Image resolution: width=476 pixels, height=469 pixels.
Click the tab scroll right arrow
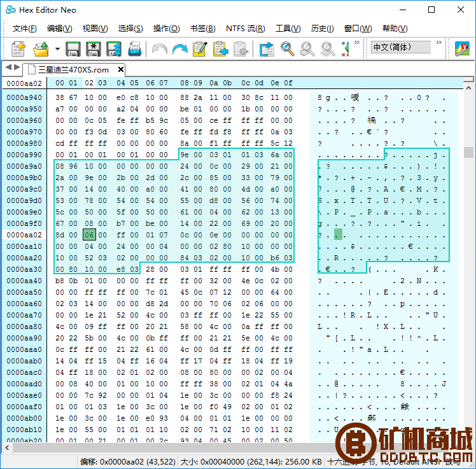[x=17, y=67]
